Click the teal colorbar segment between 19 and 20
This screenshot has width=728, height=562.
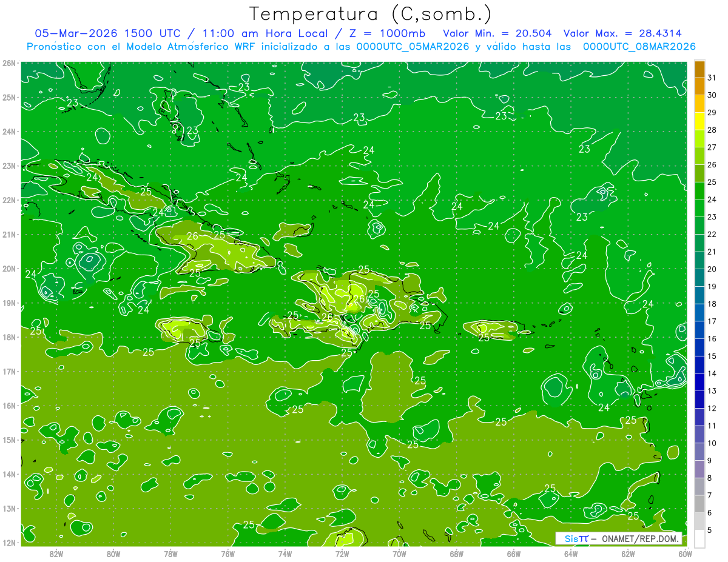[x=699, y=278]
